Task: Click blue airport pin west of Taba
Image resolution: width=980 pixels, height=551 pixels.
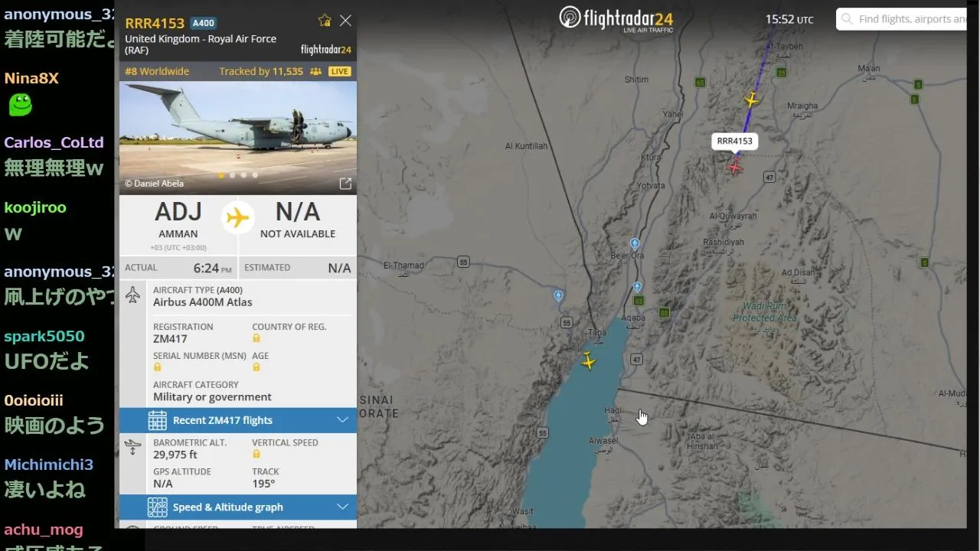Action: pyautogui.click(x=558, y=296)
